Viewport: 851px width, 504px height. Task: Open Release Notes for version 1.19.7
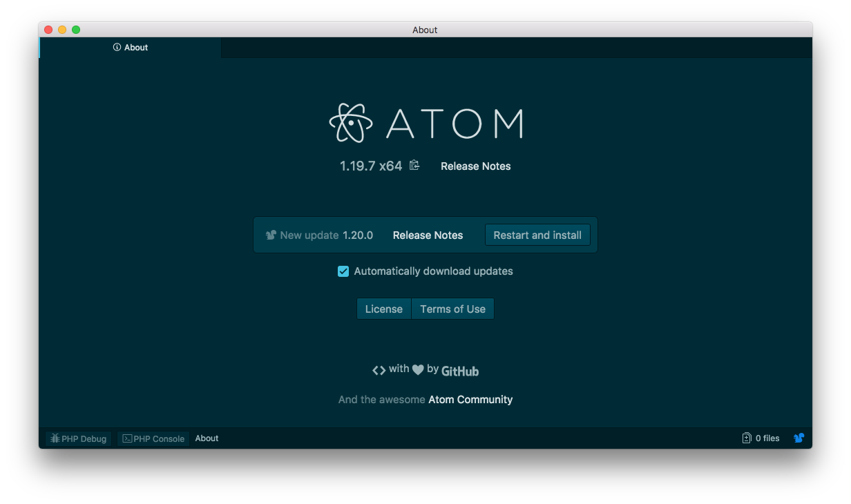click(476, 166)
